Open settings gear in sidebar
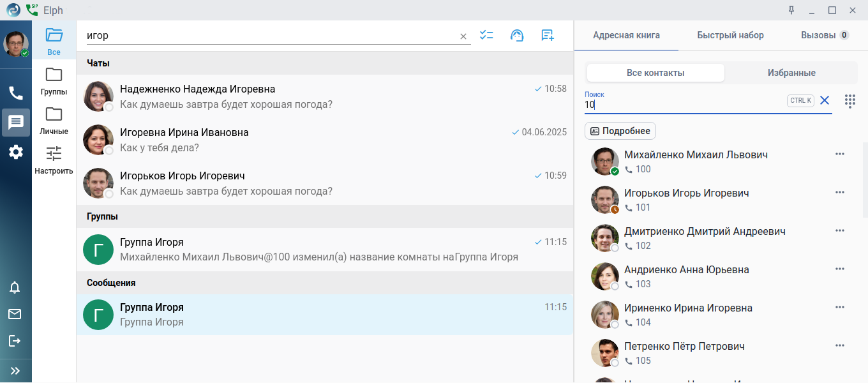This screenshot has height=383, width=868. (x=16, y=152)
